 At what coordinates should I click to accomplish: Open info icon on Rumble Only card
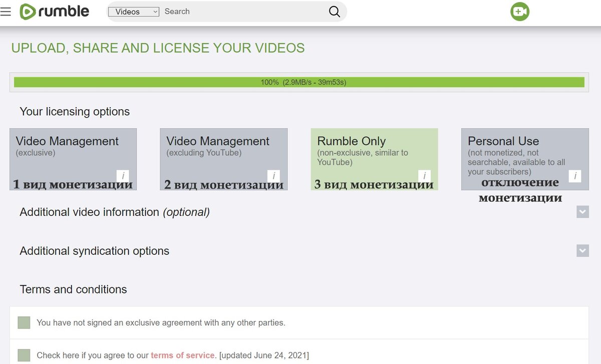point(424,176)
